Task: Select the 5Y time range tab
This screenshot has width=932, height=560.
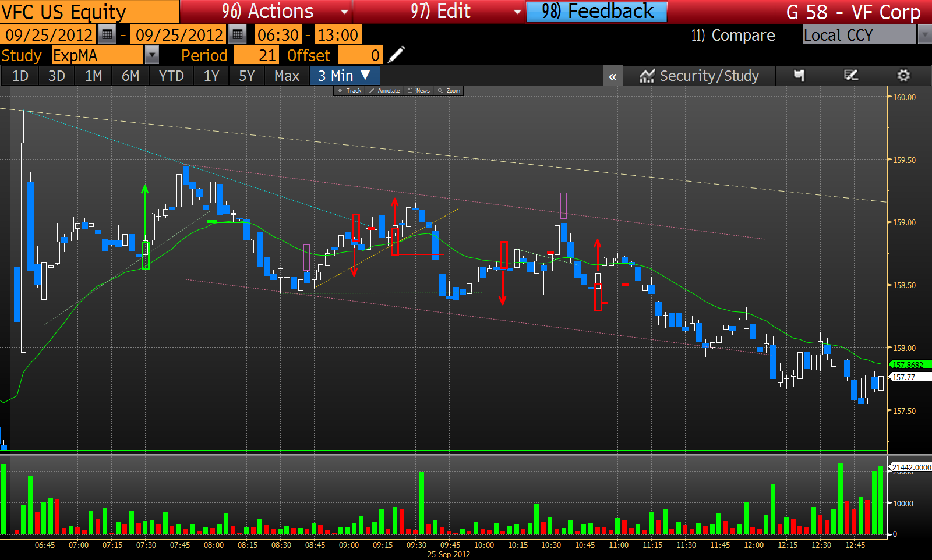Action: click(247, 76)
